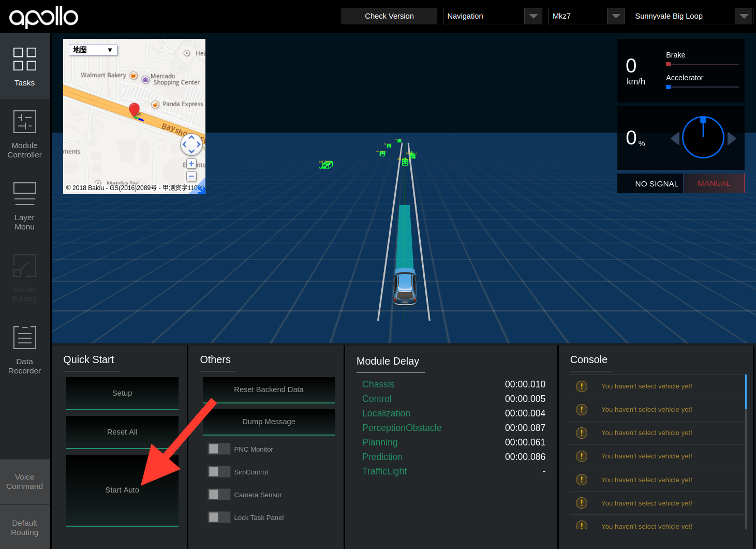
Task: Click the left turn signal arrow
Action: [675, 138]
